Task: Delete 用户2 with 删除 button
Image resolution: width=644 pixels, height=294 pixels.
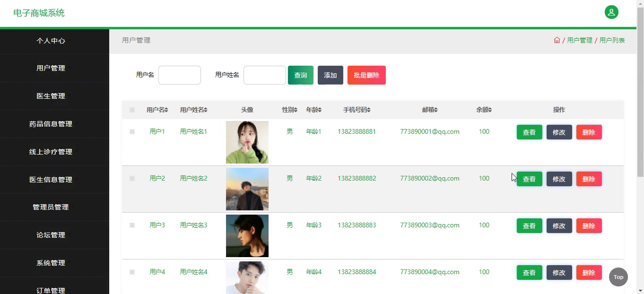Action: pyautogui.click(x=589, y=179)
